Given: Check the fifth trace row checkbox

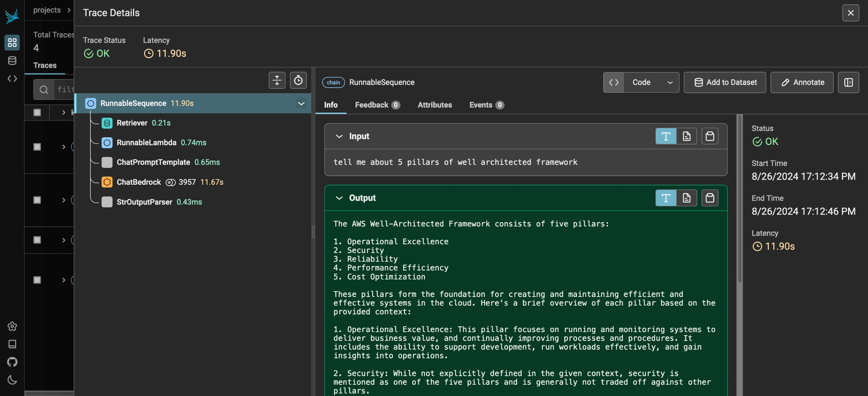Looking at the screenshot, I should pos(37,280).
